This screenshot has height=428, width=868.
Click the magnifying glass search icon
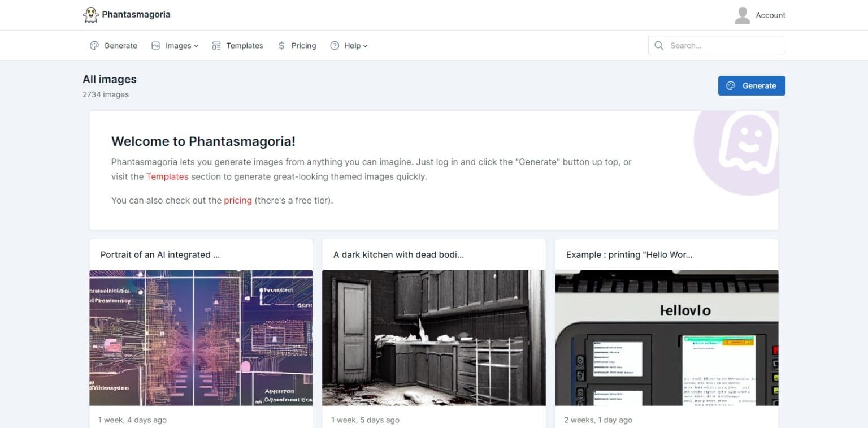tap(659, 46)
